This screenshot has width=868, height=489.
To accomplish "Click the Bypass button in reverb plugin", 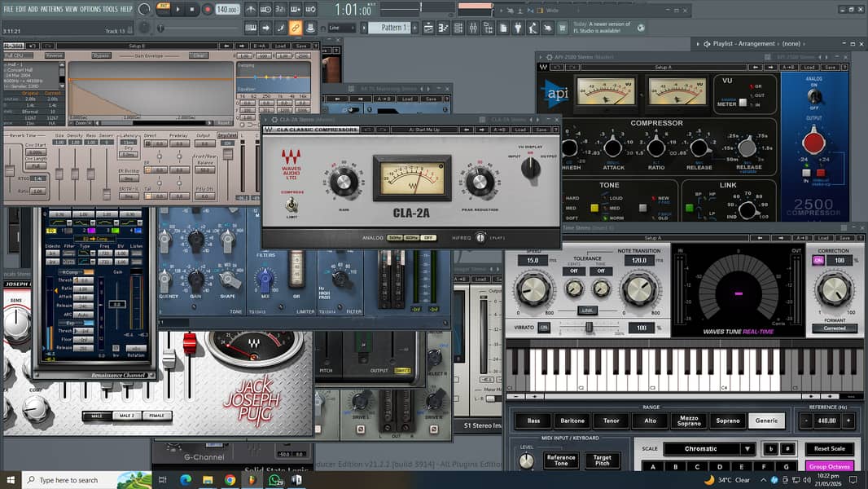I will [x=101, y=55].
